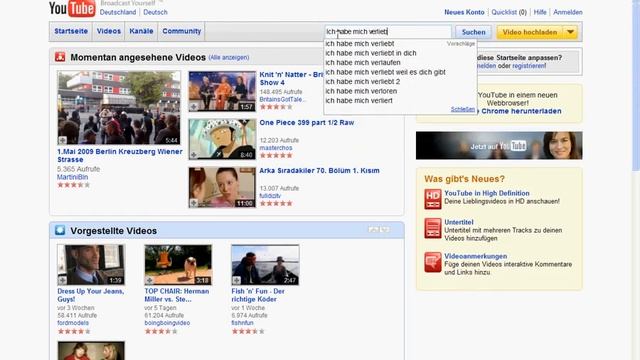Add Knit 'n' Natter video to quicklist
This screenshot has width=640, height=360.
193,107
